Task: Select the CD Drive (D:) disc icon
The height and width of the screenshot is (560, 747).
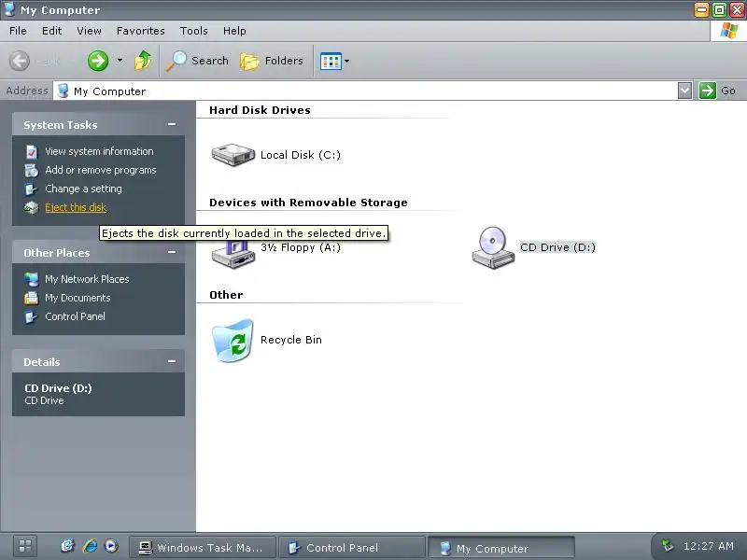Action: [493, 247]
